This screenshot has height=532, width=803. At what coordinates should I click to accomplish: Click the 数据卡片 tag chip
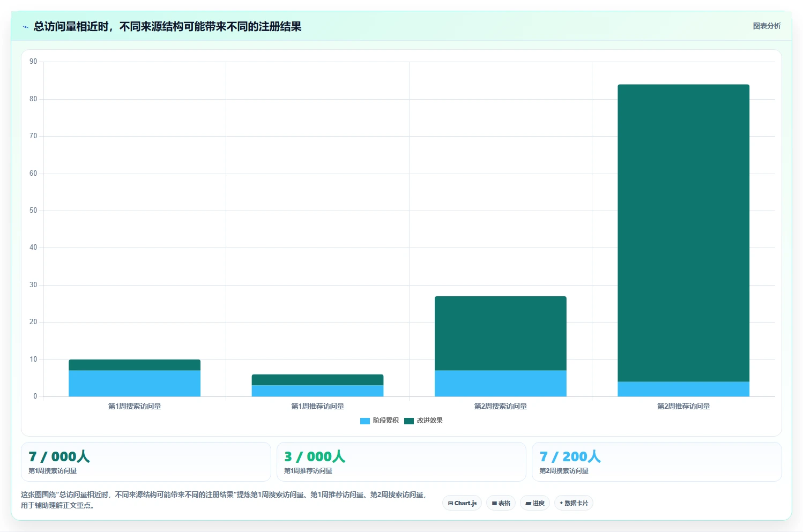[574, 503]
